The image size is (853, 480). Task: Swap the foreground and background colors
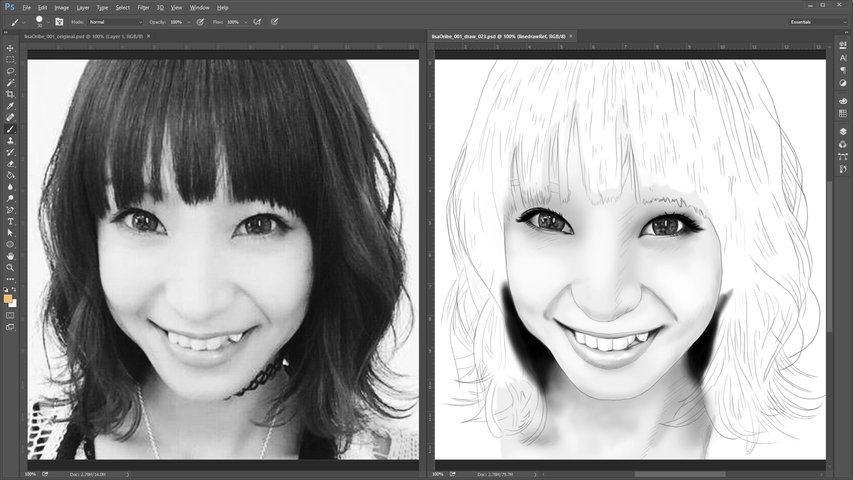[x=14, y=290]
